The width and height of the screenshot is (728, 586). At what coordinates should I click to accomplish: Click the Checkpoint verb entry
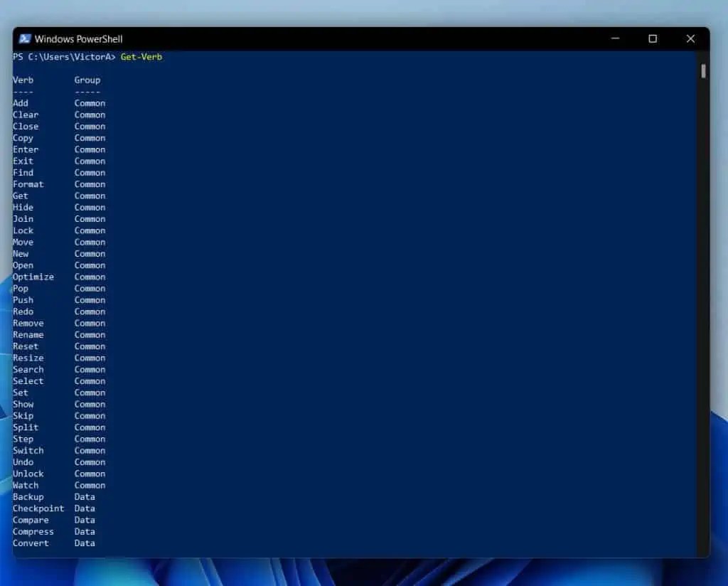(38, 509)
